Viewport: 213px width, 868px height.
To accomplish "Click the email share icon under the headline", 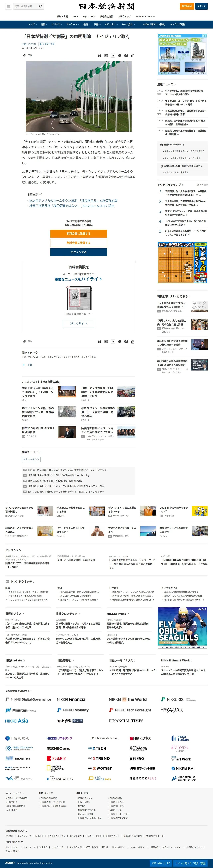I will (106, 56).
